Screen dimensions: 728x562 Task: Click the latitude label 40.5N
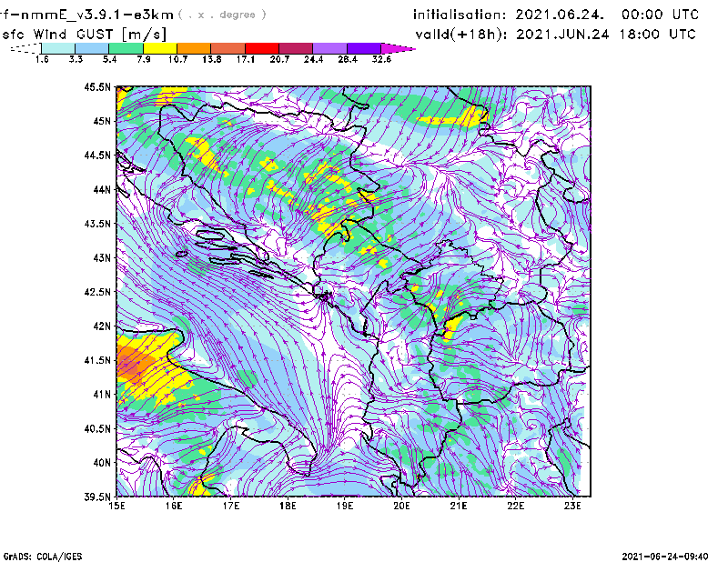pyautogui.click(x=97, y=428)
